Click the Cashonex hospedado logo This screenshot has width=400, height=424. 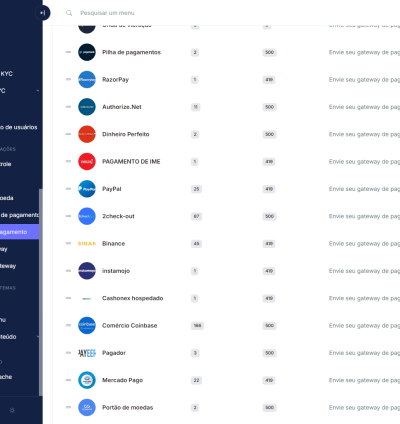(x=87, y=298)
